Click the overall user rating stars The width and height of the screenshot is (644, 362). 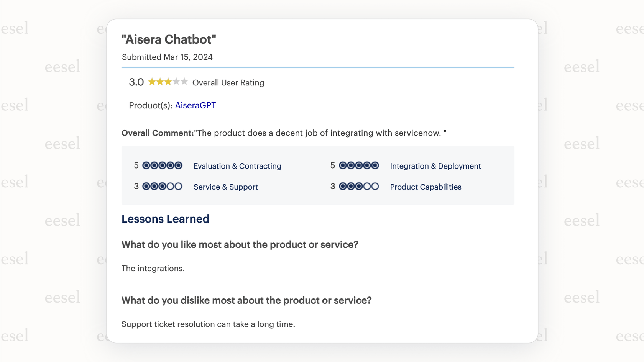point(168,82)
